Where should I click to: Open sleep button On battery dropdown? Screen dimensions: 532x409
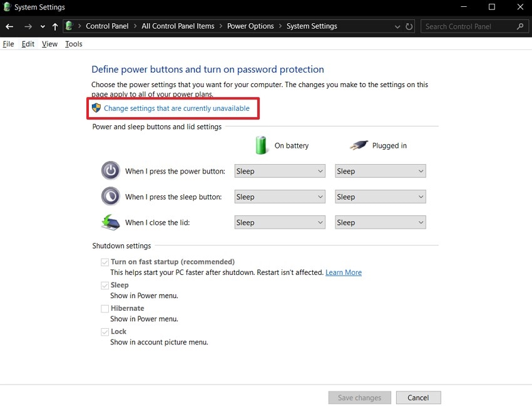click(x=280, y=197)
